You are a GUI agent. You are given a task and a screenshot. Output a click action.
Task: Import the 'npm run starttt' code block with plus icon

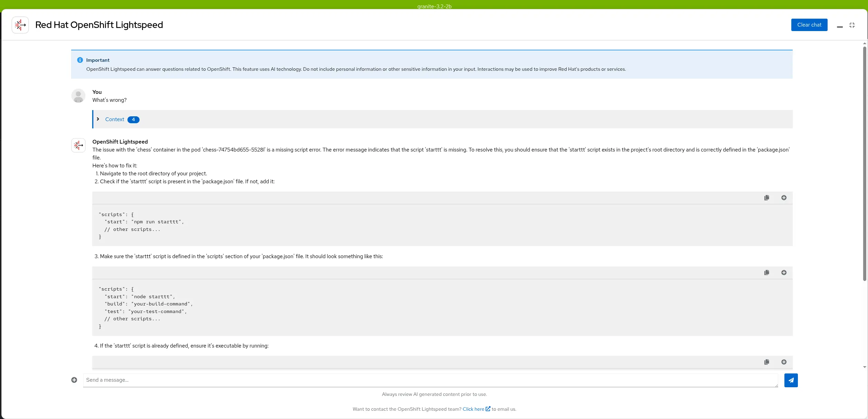pos(784,198)
